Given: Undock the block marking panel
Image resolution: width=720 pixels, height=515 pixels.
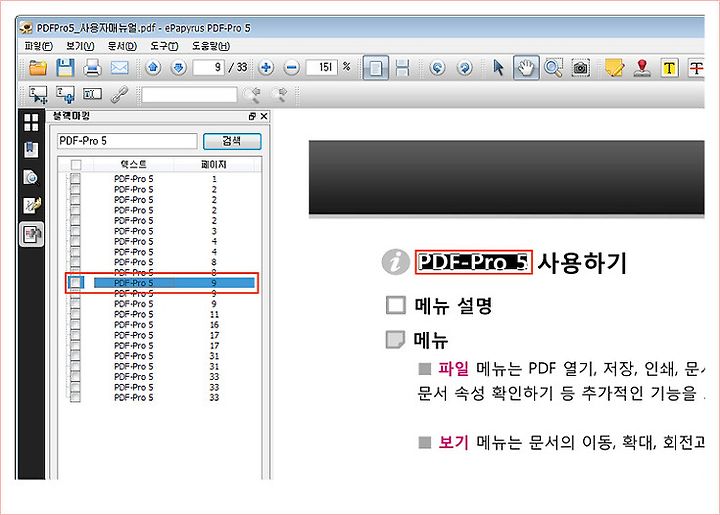Looking at the screenshot, I should (252, 116).
